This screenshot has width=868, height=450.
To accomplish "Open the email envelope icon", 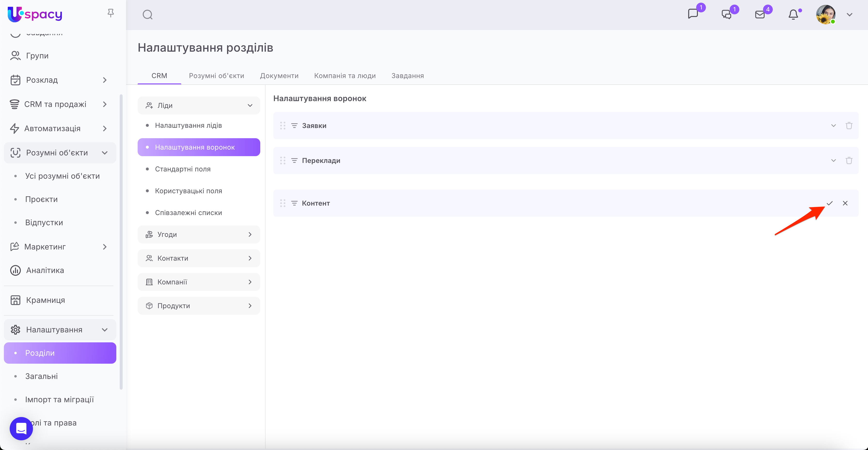I will coord(760,15).
